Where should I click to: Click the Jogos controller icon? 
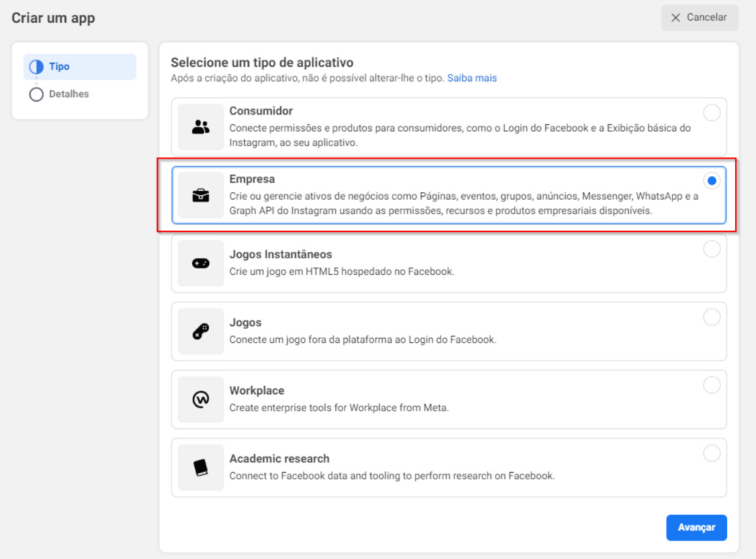tap(201, 331)
